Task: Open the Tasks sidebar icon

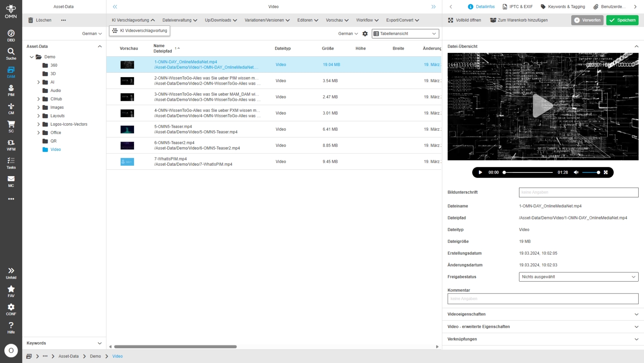Action: coord(11,163)
